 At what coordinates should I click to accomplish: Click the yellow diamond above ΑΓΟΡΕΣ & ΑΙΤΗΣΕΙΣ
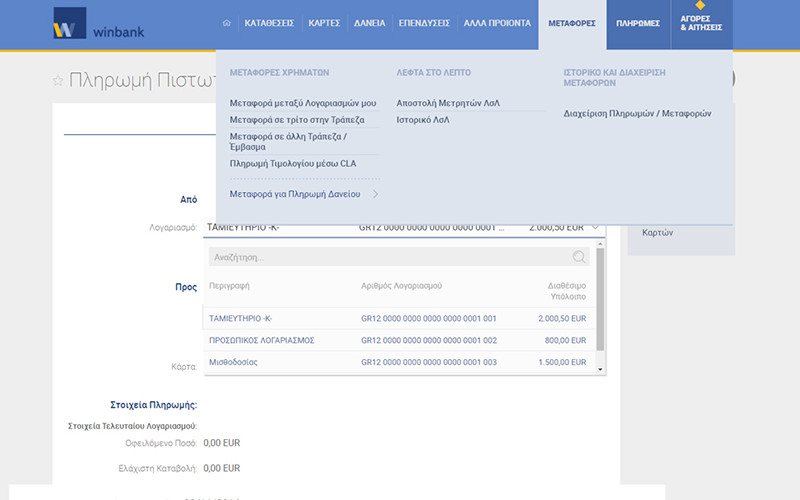700,6
